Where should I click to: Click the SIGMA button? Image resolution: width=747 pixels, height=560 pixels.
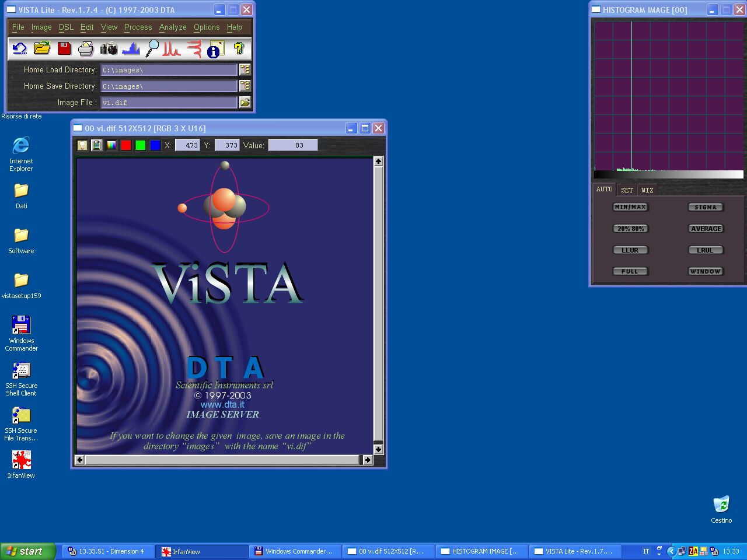[706, 207]
